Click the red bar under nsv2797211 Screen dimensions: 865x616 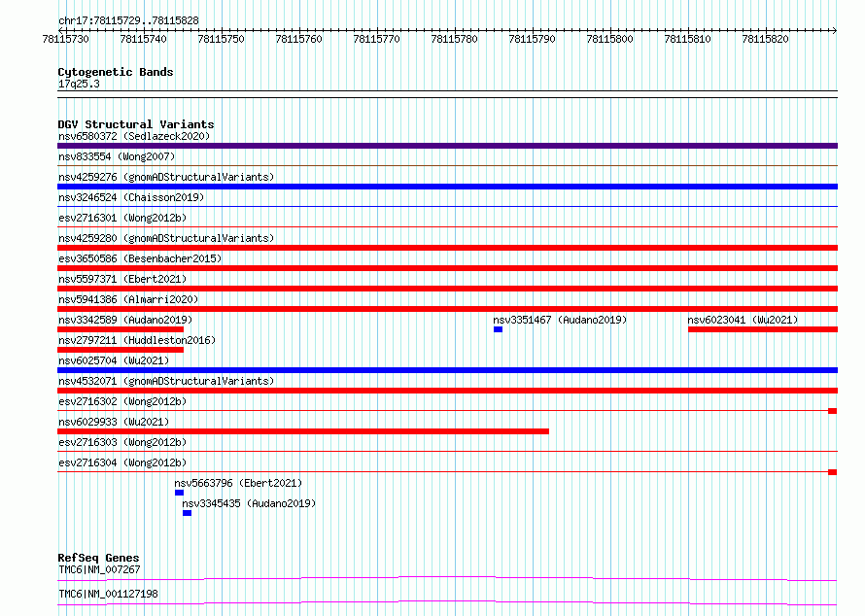click(121, 350)
